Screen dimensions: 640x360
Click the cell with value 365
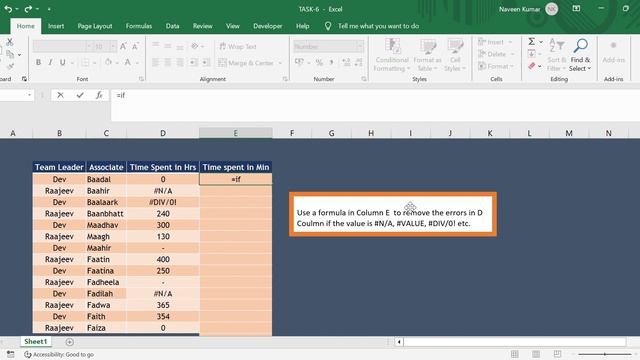tap(163, 305)
